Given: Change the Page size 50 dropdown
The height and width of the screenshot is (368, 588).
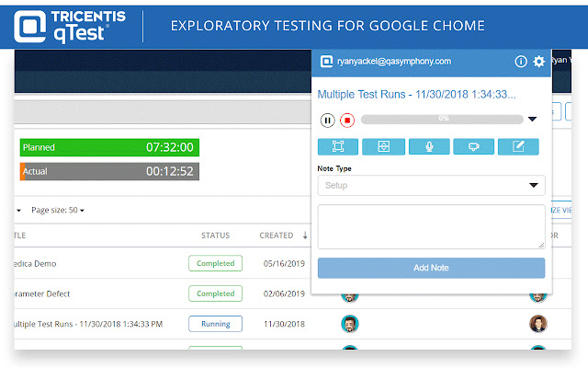Looking at the screenshot, I should 58,210.
